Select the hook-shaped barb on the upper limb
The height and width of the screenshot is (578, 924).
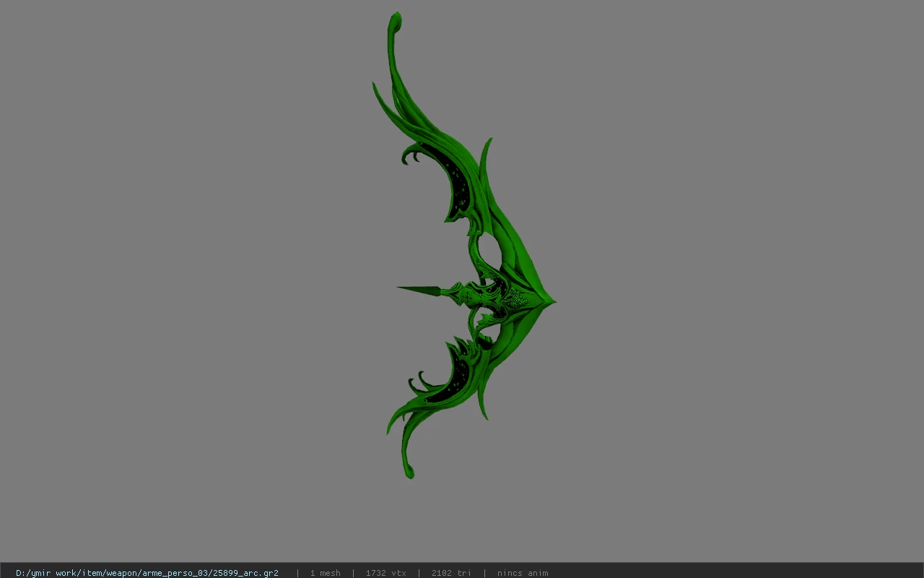coord(412,154)
